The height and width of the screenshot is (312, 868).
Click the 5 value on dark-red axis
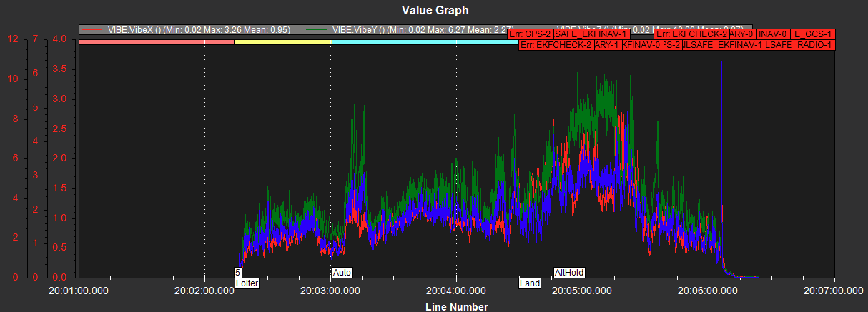coord(36,107)
